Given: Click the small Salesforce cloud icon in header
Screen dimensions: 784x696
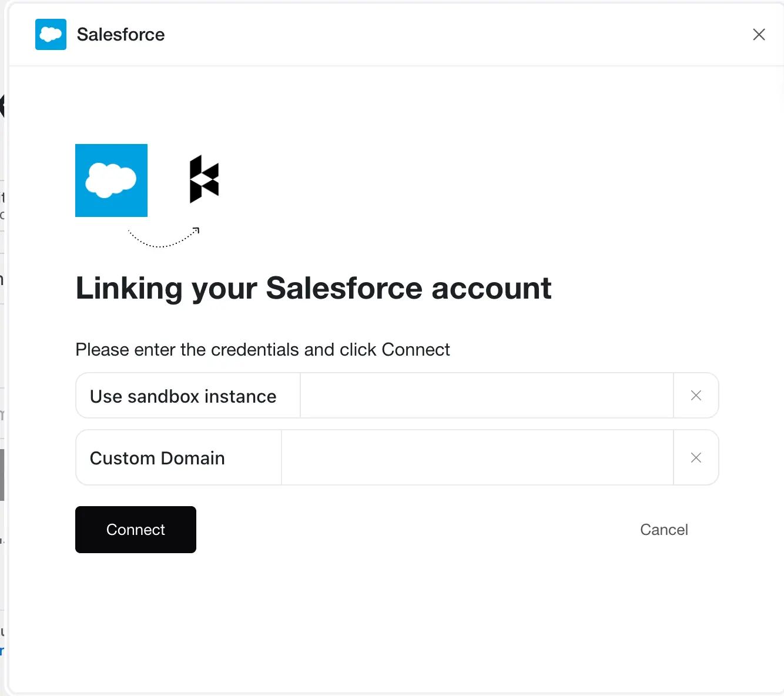Looking at the screenshot, I should click(51, 34).
